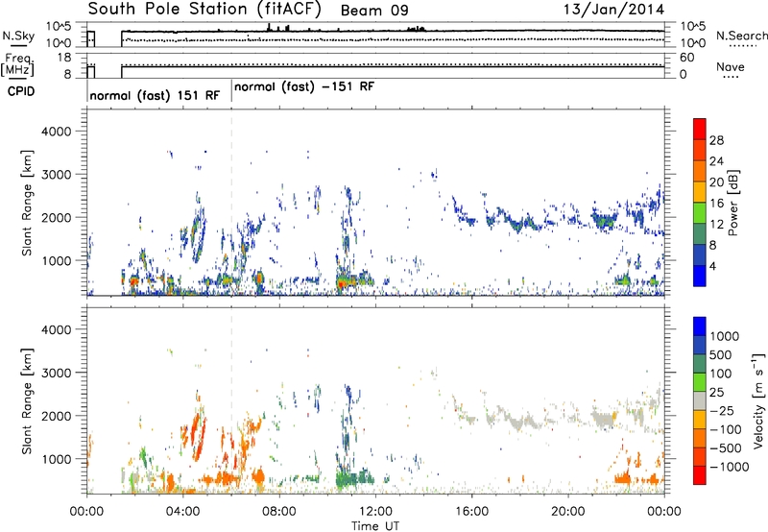The height and width of the screenshot is (532, 768).
Task: Click the '28' power colorbar tick
Action: (716, 140)
